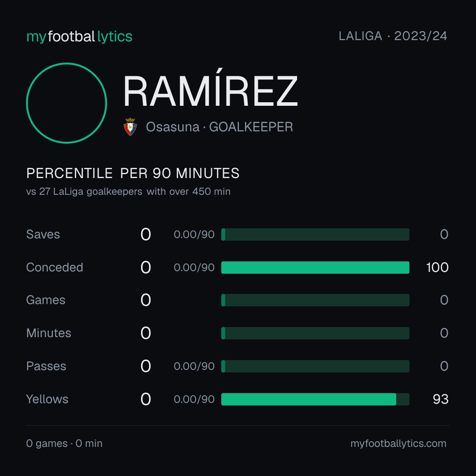476x476 pixels.
Task: Click the Yellows percentile value 93
Action: click(440, 399)
